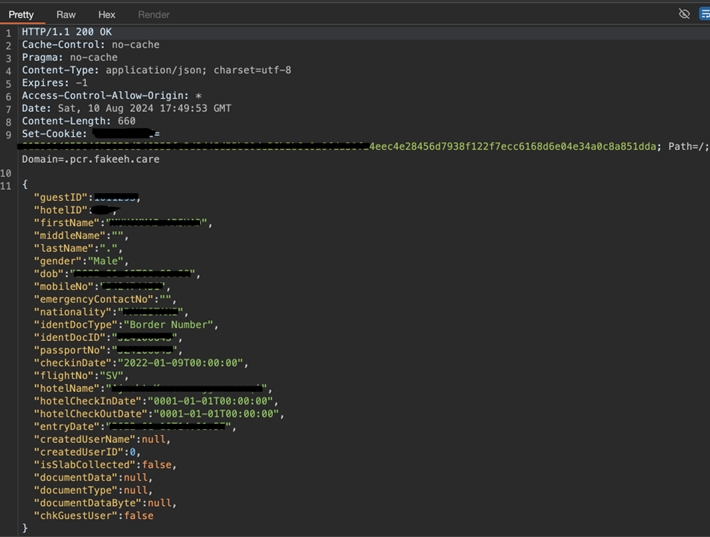Switch to the Raw tab
This screenshot has width=710, height=537.
coord(66,14)
